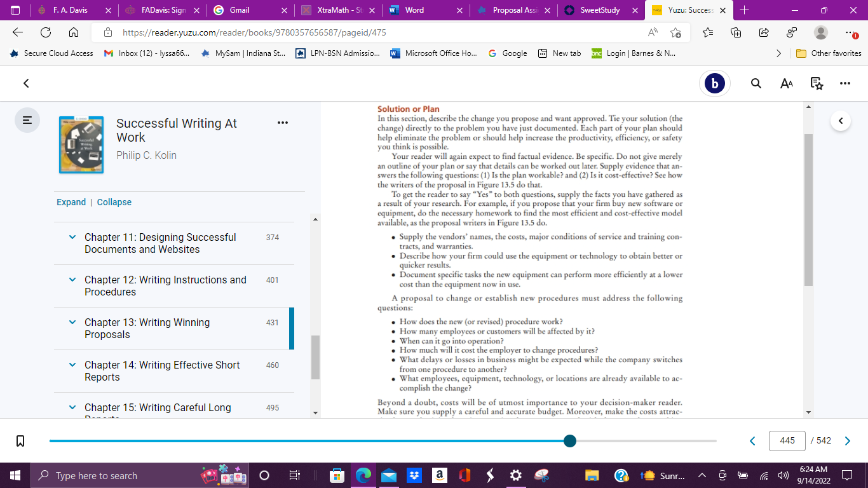Open the Other favorites folder
Screen dimensions: 868x488
(x=829, y=53)
